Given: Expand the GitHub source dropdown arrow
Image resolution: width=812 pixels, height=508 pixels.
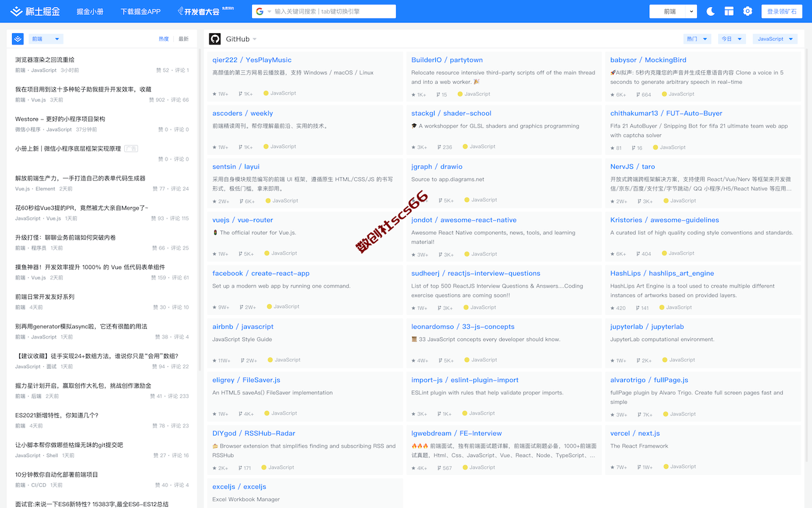Looking at the screenshot, I should [255, 39].
